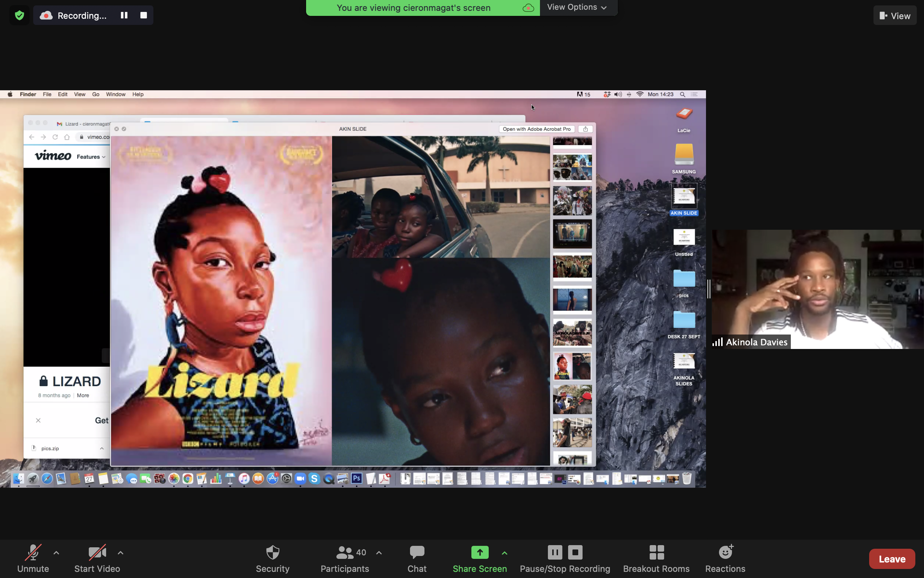Expand share options arrow beside Share Screen
This screenshot has width=924, height=578.
(x=504, y=553)
